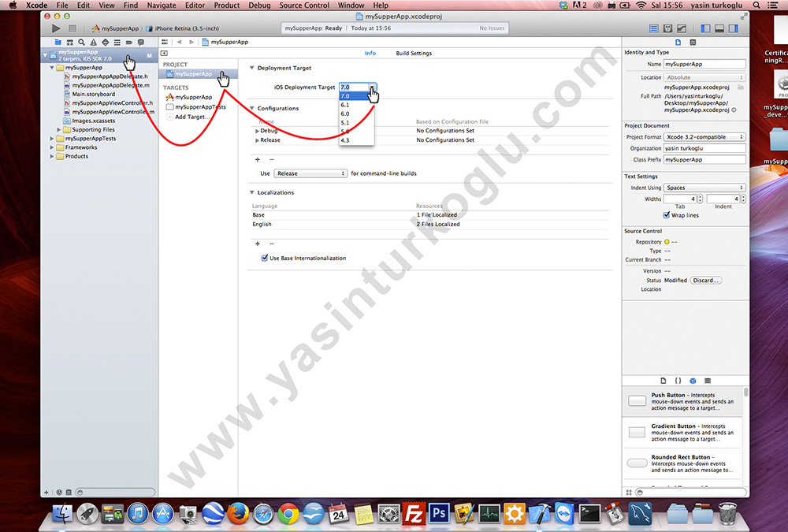Collapse the Deployment Target section
Image resolution: width=788 pixels, height=532 pixels.
[252, 68]
